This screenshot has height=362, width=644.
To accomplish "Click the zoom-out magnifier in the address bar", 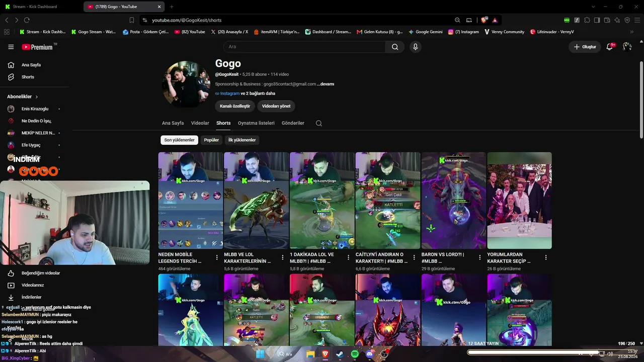I will pos(457,20).
